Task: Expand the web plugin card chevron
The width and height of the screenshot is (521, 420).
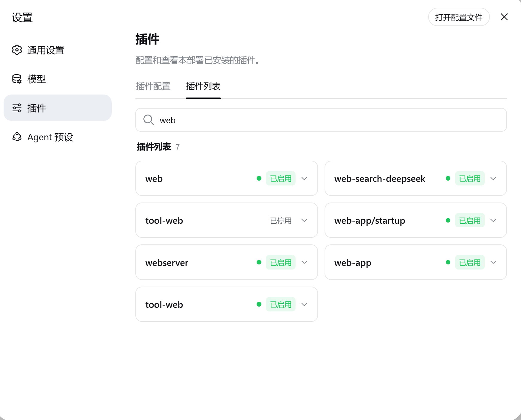Action: pos(304,179)
